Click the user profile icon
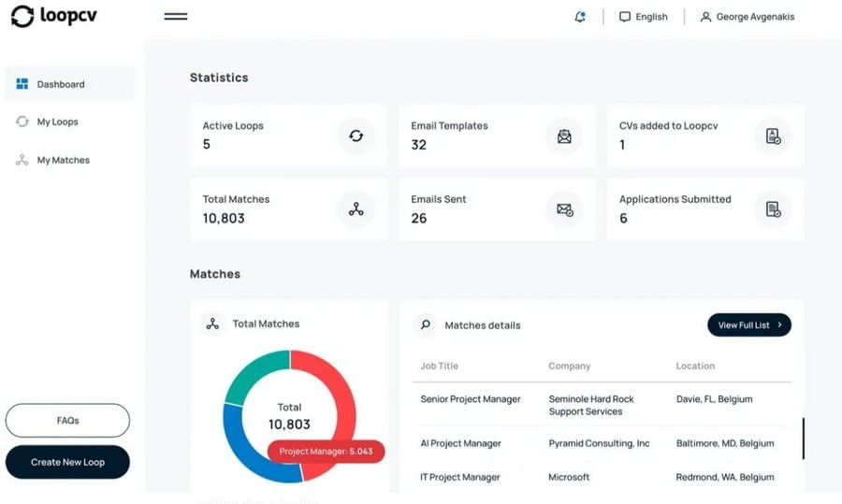Viewport: 842px width, 504px height. tap(705, 17)
